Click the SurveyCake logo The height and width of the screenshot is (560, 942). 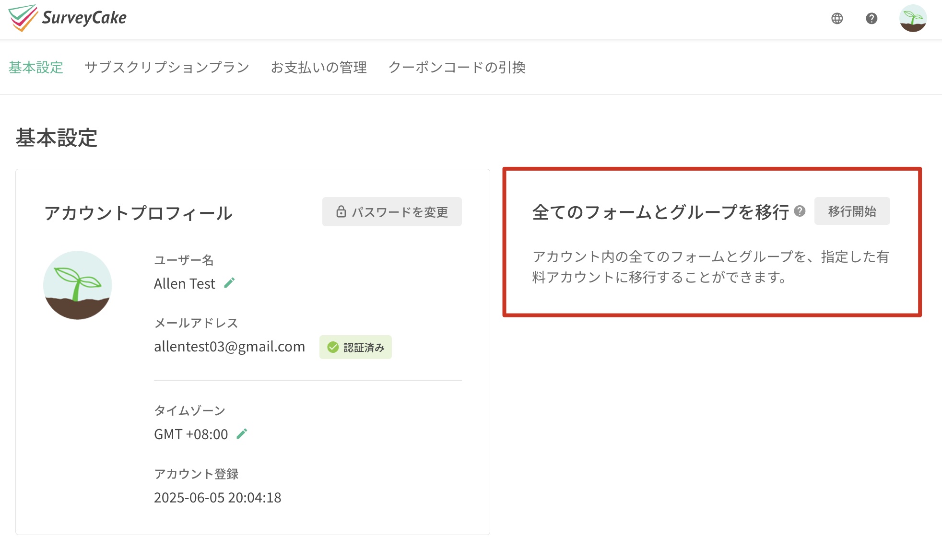coord(67,18)
